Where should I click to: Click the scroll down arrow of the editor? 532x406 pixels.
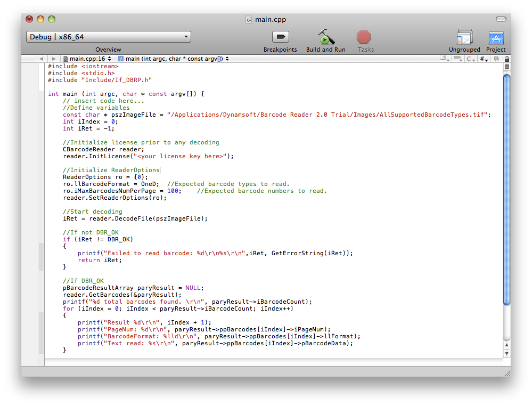pos(506,353)
